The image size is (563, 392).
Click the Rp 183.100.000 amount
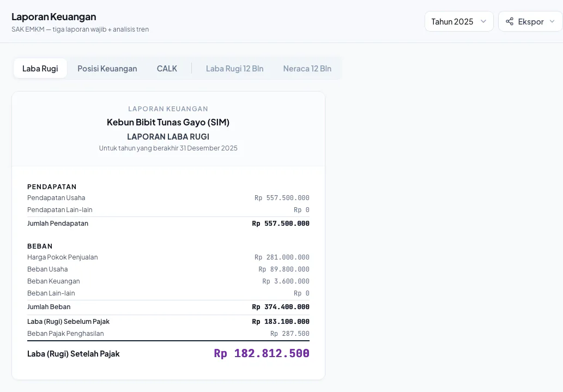pos(281,322)
